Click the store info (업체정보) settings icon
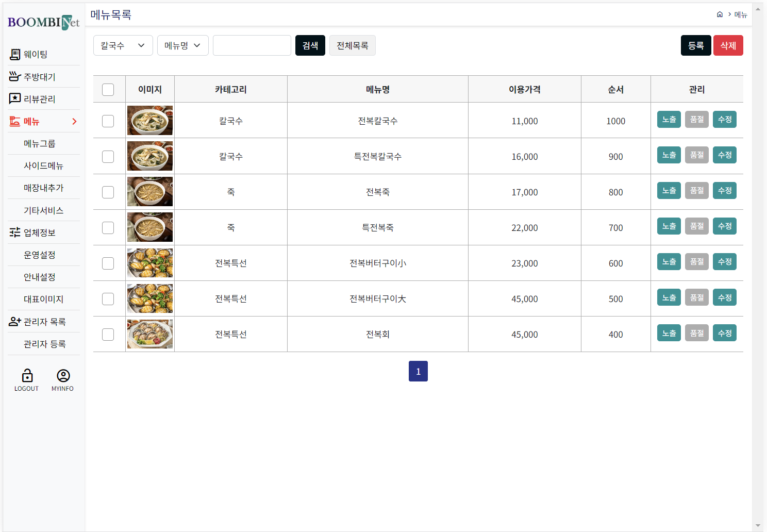Viewport: 767px width, 532px height. point(15,232)
